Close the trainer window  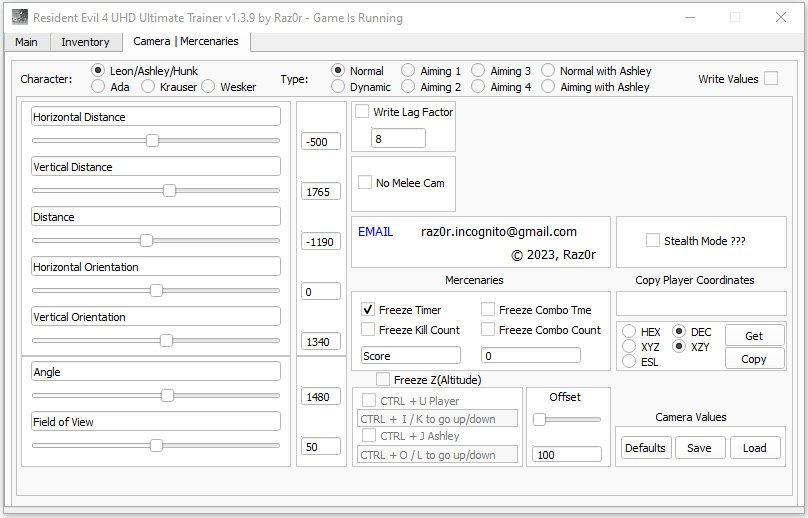pyautogui.click(x=781, y=17)
